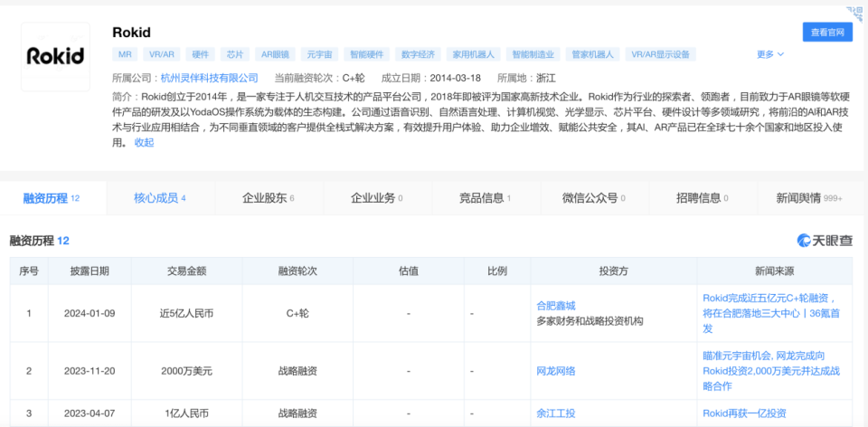Open the 查看官网 button
Viewport: 868px width, 427px height.
tap(827, 33)
